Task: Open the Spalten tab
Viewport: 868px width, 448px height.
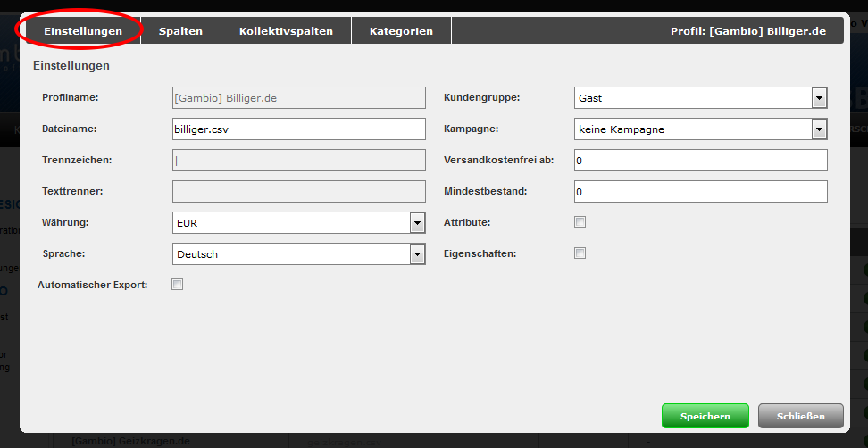Action: point(180,31)
